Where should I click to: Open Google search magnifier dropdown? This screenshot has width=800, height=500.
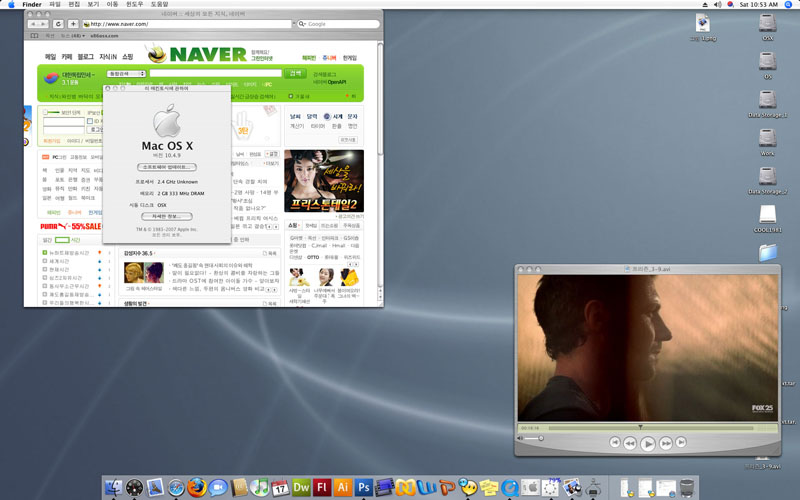(302, 24)
